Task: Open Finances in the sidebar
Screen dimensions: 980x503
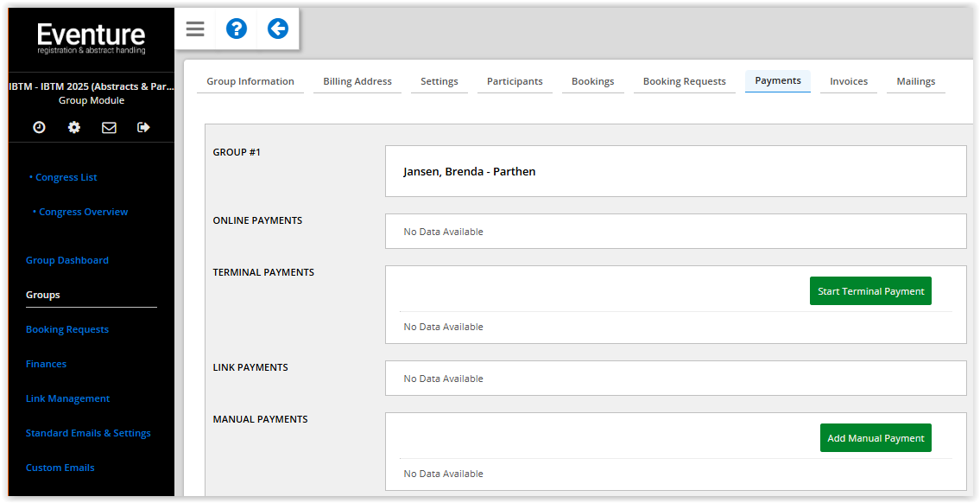Action: pos(46,364)
